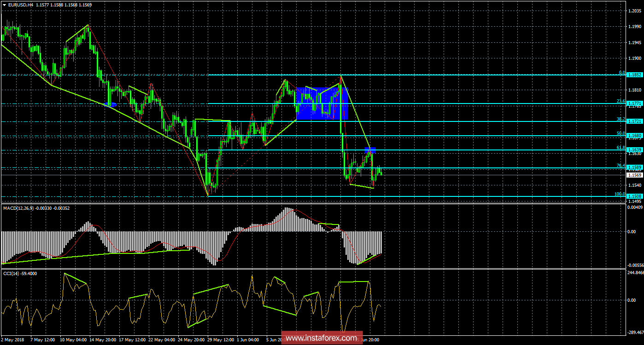The width and height of the screenshot is (644, 345).
Task: Select the CCI(14) indicator label
Action: pyautogui.click(x=11, y=273)
